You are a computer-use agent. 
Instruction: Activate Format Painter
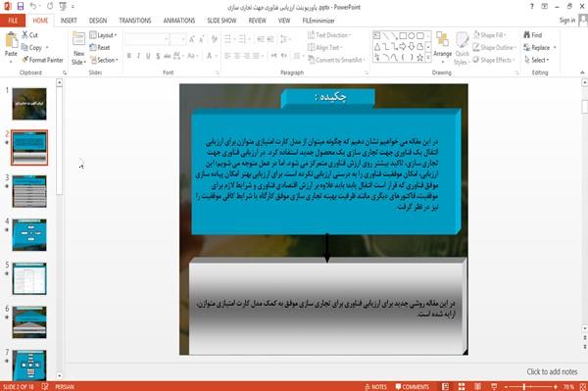coord(43,60)
